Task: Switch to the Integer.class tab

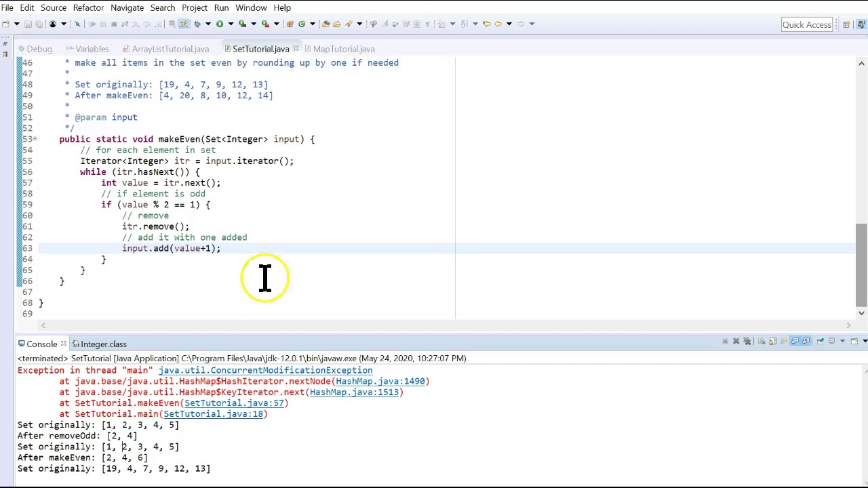Action: (x=99, y=344)
